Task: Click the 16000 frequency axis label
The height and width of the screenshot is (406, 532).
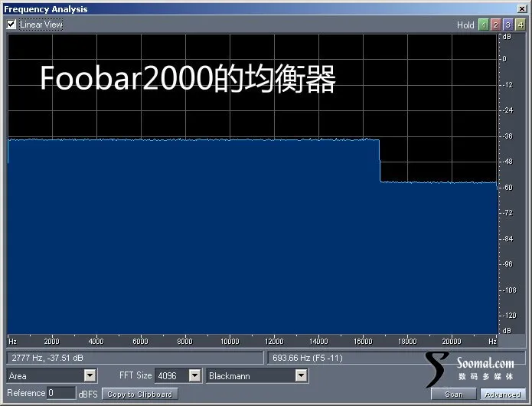Action: click(363, 341)
